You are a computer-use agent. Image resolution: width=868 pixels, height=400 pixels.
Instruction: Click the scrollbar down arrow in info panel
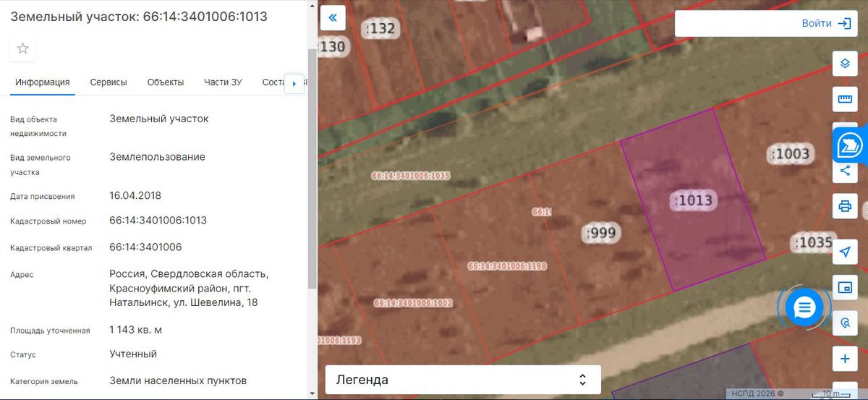312,394
